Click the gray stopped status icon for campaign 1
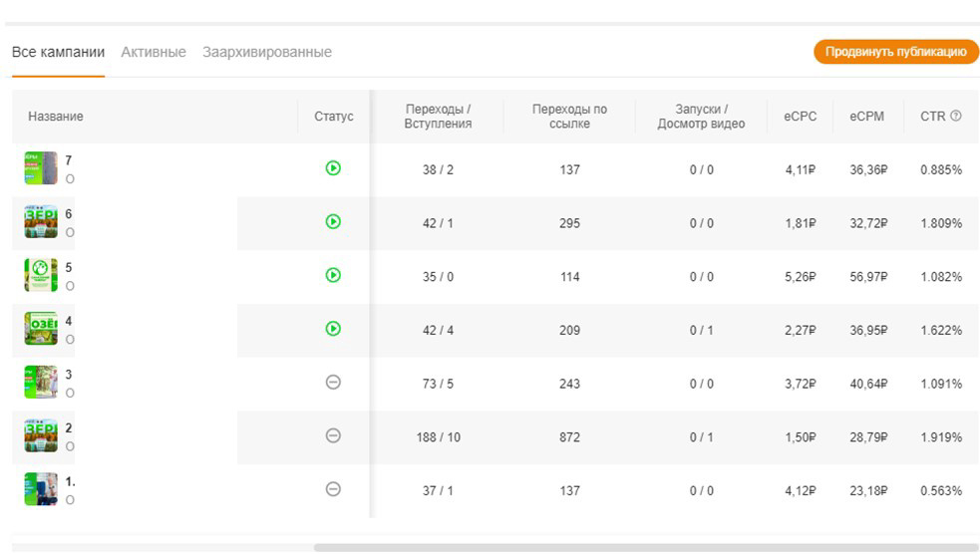 tap(333, 489)
